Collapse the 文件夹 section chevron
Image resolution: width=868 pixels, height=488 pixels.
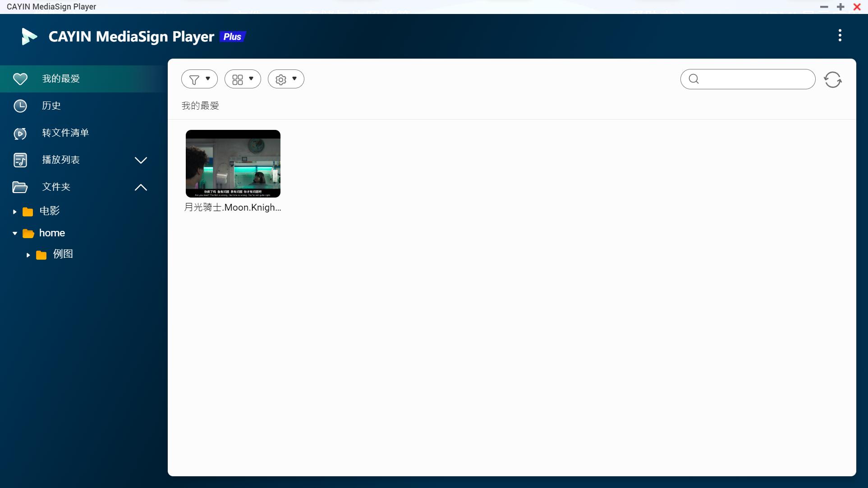tap(141, 187)
